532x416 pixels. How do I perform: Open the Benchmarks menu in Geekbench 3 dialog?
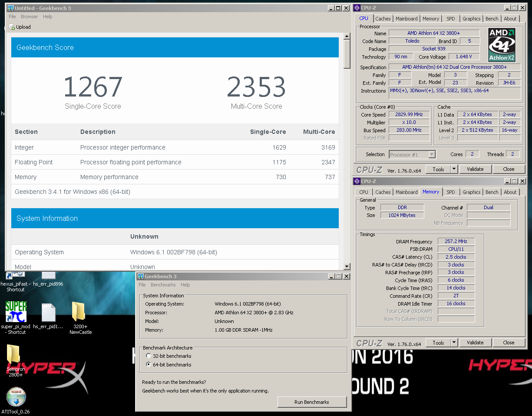[163, 285]
